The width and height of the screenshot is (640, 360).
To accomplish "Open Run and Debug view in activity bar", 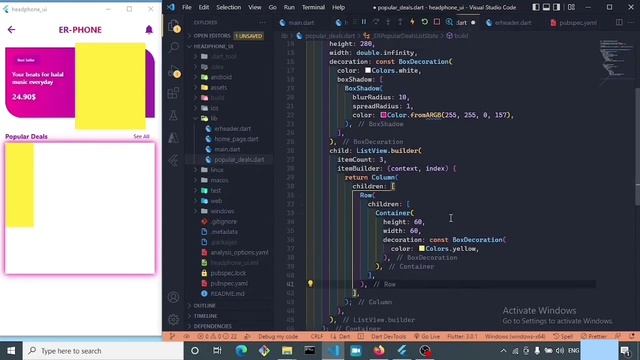I will (174, 72).
